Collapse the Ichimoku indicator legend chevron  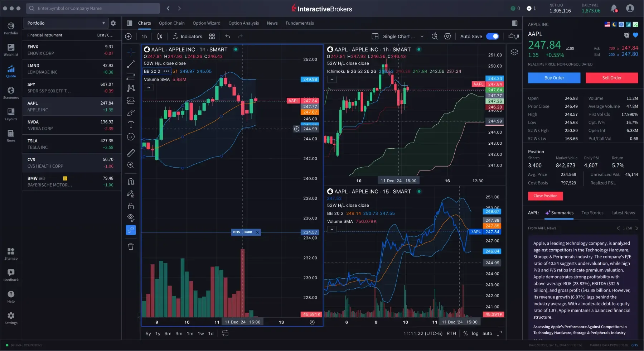331,79
